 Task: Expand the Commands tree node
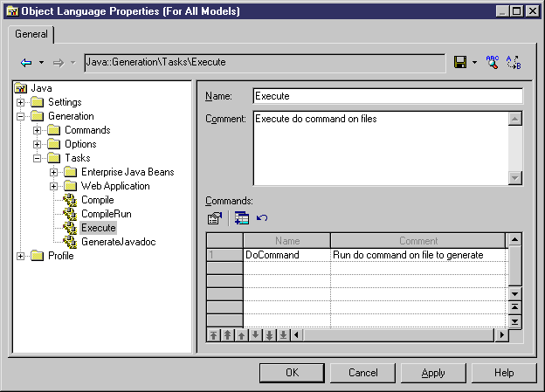coord(38,131)
